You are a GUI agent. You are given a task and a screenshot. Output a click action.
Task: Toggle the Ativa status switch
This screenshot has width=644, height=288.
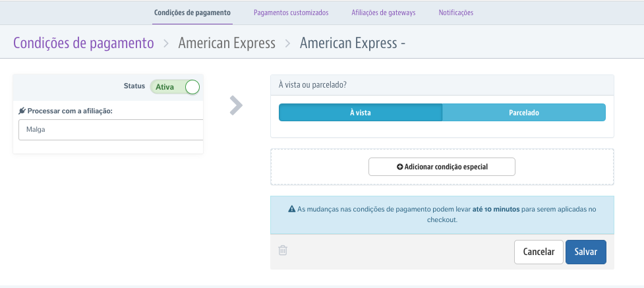[x=175, y=87]
